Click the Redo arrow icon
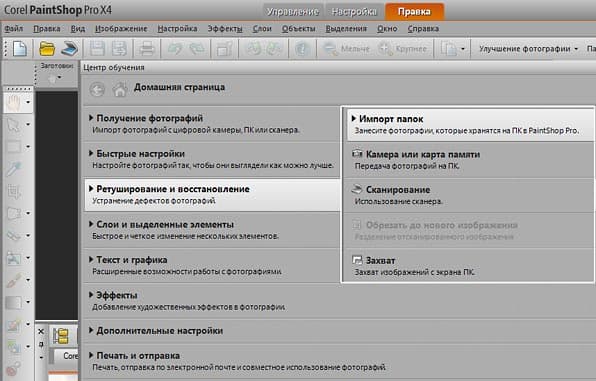 click(x=197, y=49)
